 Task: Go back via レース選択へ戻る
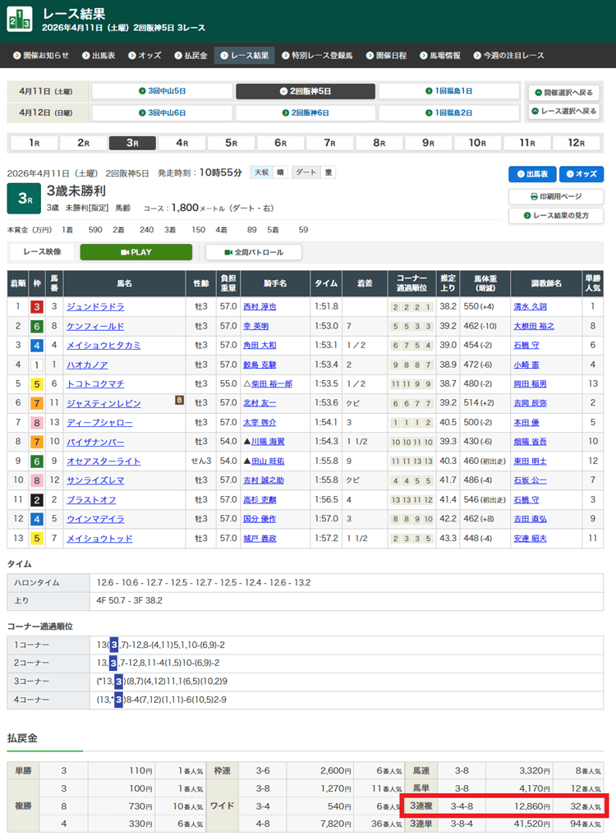(x=563, y=112)
